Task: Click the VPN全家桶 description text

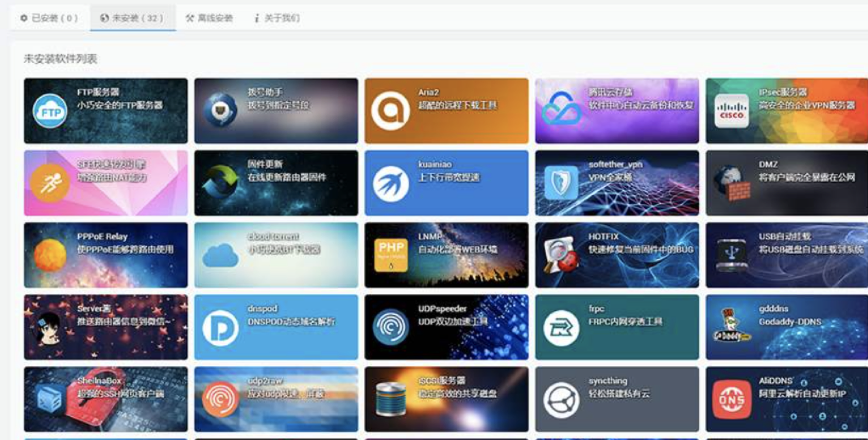Action: (610, 177)
